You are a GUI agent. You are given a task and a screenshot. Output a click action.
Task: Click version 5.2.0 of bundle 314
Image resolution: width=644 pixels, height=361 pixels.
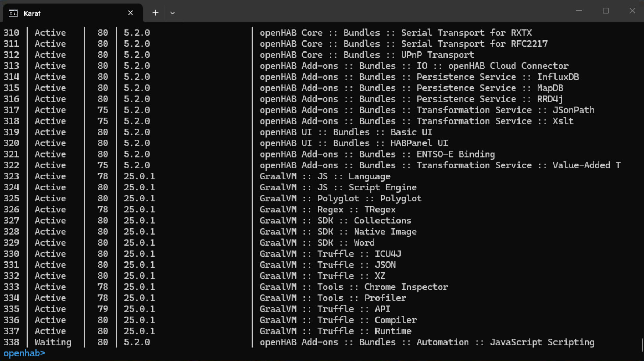[x=137, y=77]
